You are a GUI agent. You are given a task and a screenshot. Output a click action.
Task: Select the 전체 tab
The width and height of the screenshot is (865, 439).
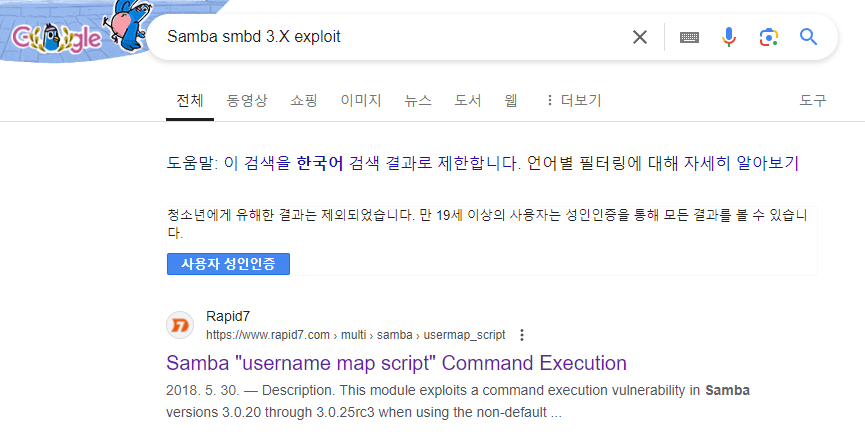click(x=190, y=100)
